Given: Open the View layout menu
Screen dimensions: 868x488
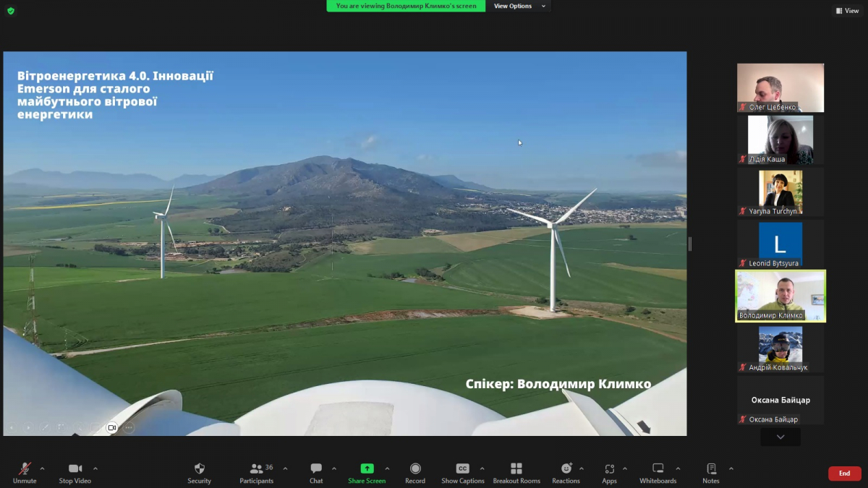Looking at the screenshot, I should (x=848, y=11).
